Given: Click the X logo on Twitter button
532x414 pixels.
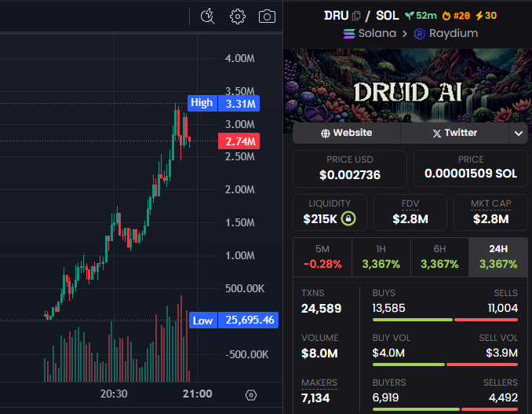Looking at the screenshot, I should coord(437,134).
